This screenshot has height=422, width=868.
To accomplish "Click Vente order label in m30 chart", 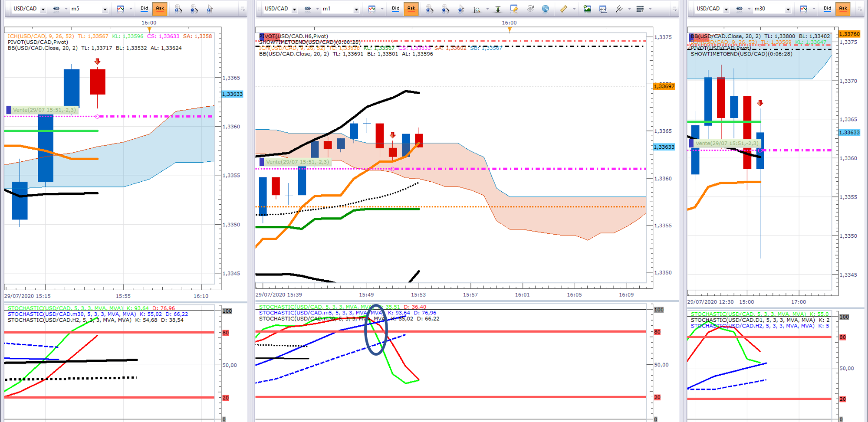I will coord(724,143).
